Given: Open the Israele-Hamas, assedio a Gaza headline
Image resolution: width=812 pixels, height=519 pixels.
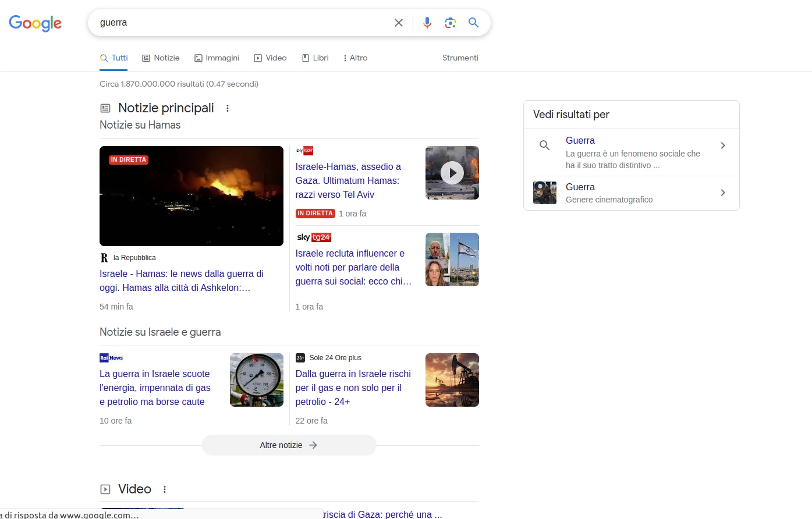Looking at the screenshot, I should (348, 180).
